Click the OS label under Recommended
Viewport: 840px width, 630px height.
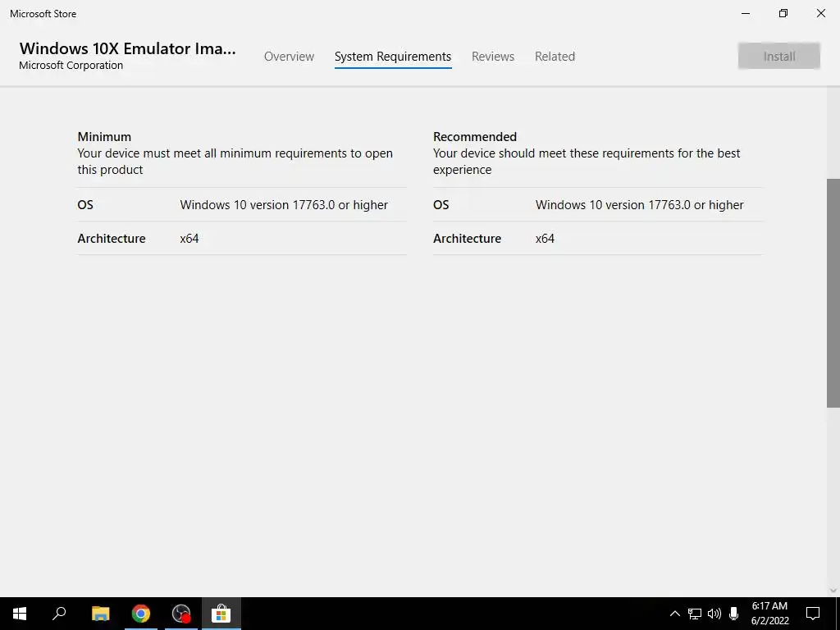[x=441, y=205]
